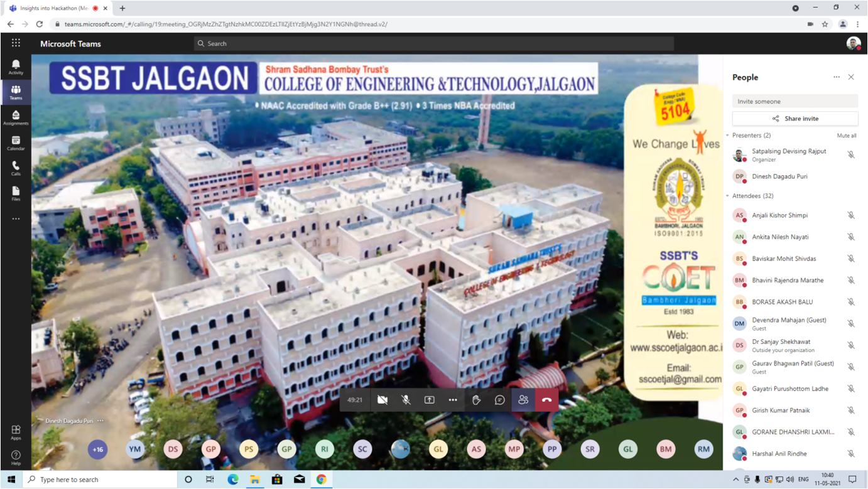Turn the camera on in call controls
This screenshot has width=868, height=489.
coord(382,400)
